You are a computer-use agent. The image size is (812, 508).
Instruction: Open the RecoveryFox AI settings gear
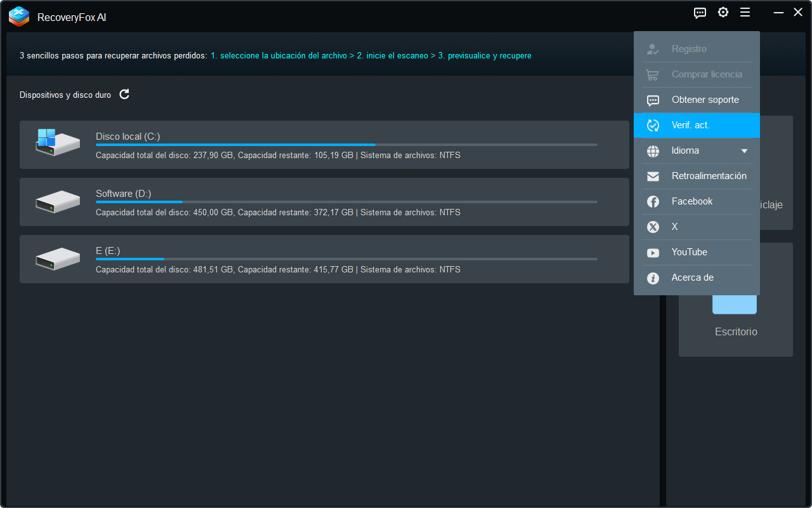723,12
